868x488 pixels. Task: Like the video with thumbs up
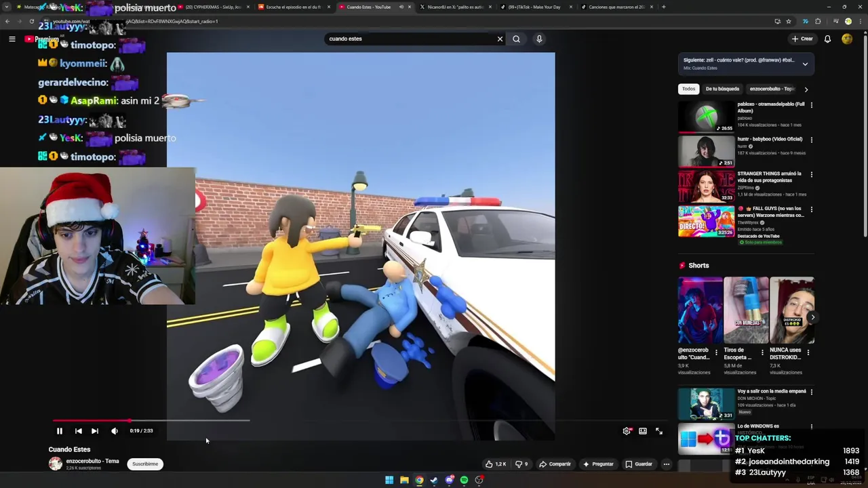tap(496, 464)
